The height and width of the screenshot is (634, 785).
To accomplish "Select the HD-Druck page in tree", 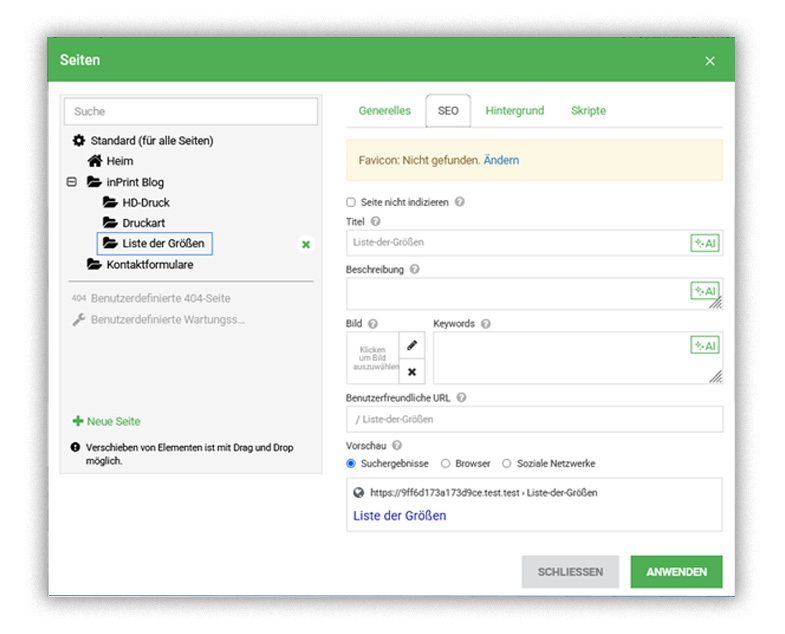I will (x=145, y=203).
